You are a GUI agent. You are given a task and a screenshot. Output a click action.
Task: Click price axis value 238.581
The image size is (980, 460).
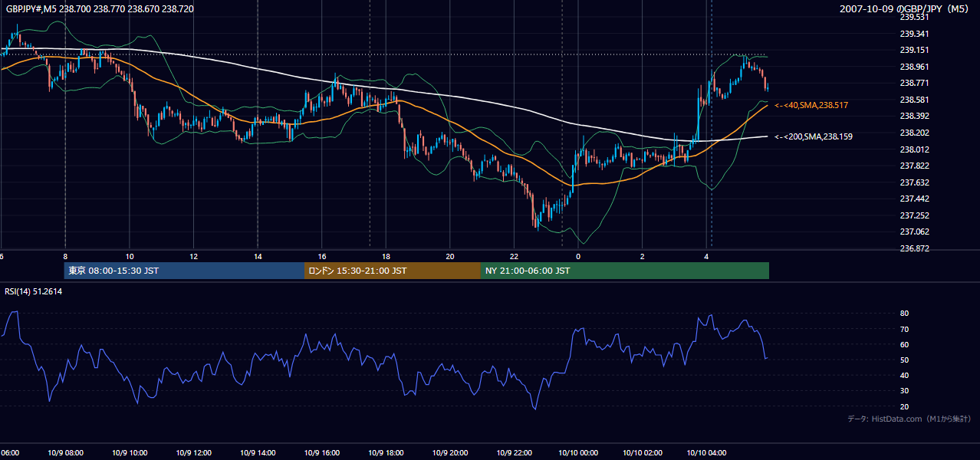(914, 100)
